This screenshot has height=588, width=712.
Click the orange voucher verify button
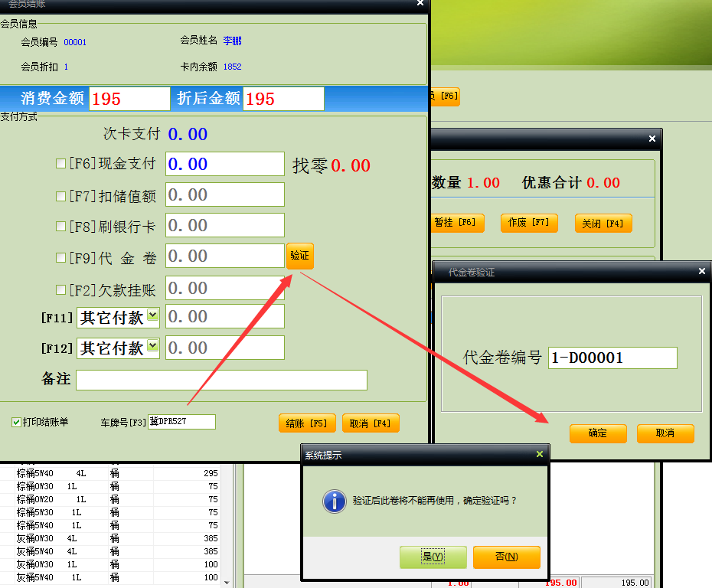click(x=299, y=256)
